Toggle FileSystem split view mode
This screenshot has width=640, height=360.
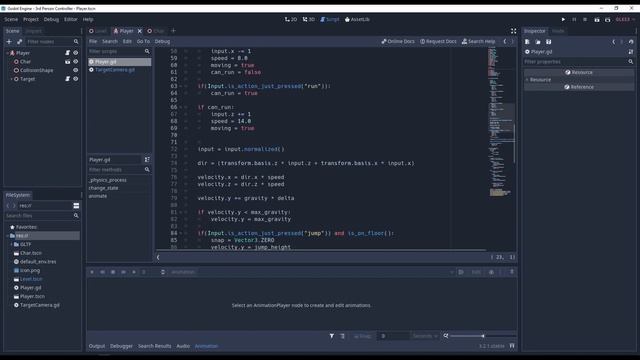coord(76,206)
